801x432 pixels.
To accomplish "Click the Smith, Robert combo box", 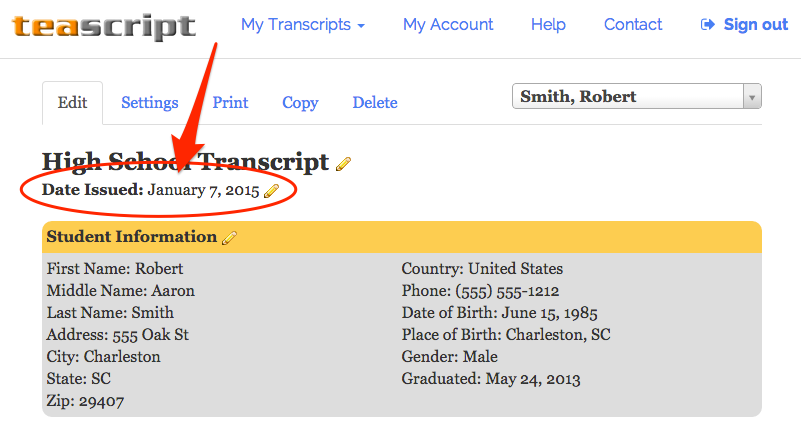I will 637,97.
